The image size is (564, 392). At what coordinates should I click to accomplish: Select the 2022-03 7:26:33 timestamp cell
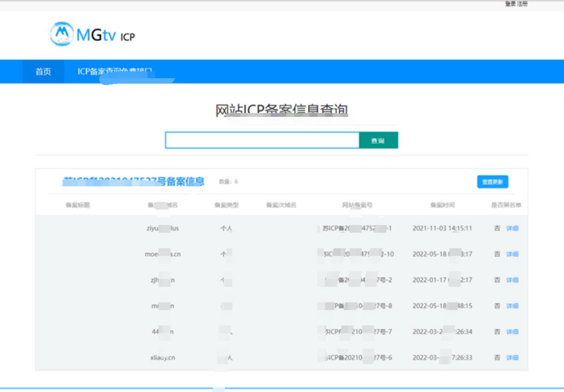coord(442,357)
